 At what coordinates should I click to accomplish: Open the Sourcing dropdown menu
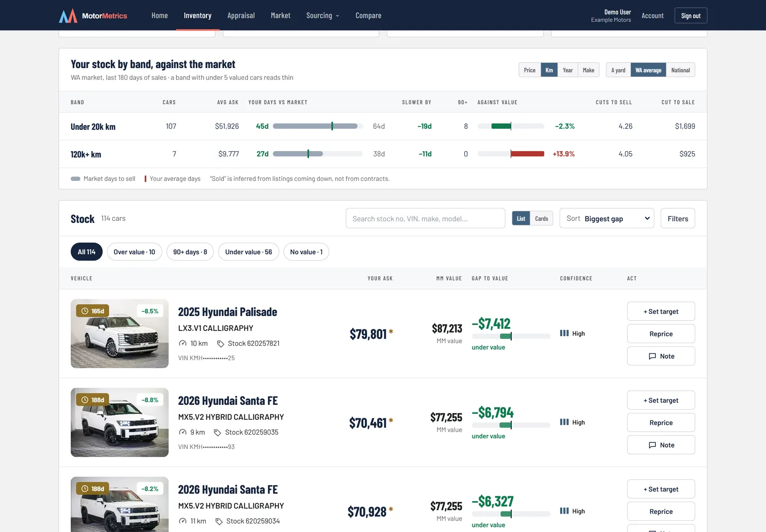[x=323, y=16]
